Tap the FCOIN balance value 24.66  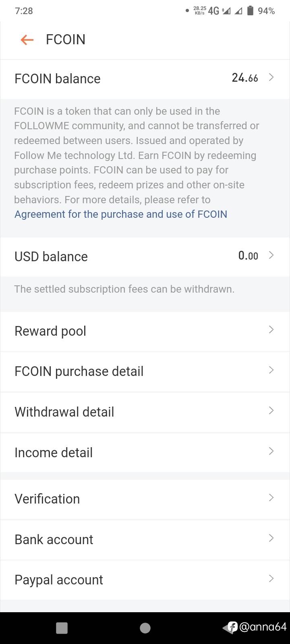(x=245, y=78)
